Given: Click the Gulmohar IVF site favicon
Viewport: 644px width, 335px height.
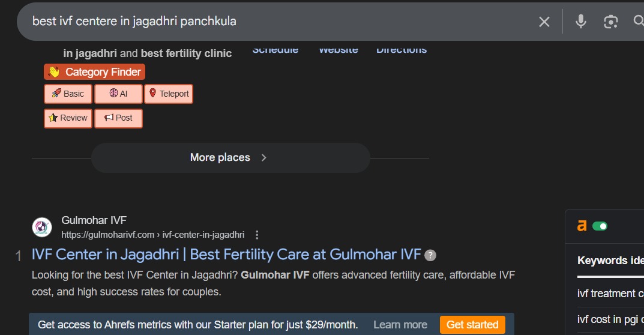Looking at the screenshot, I should click(x=42, y=227).
